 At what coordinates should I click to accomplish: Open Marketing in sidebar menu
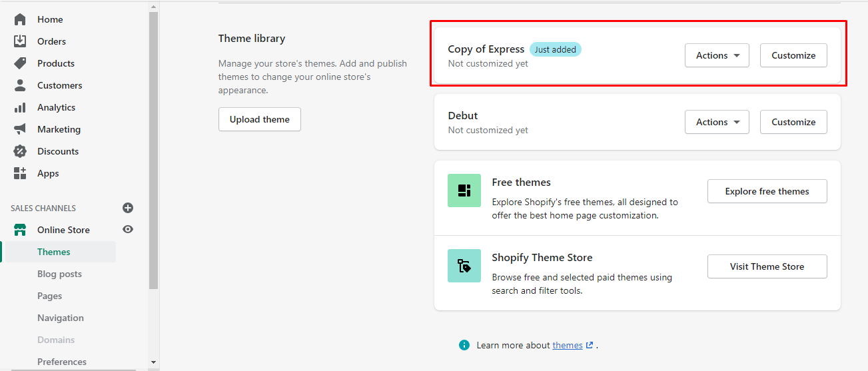tap(59, 129)
